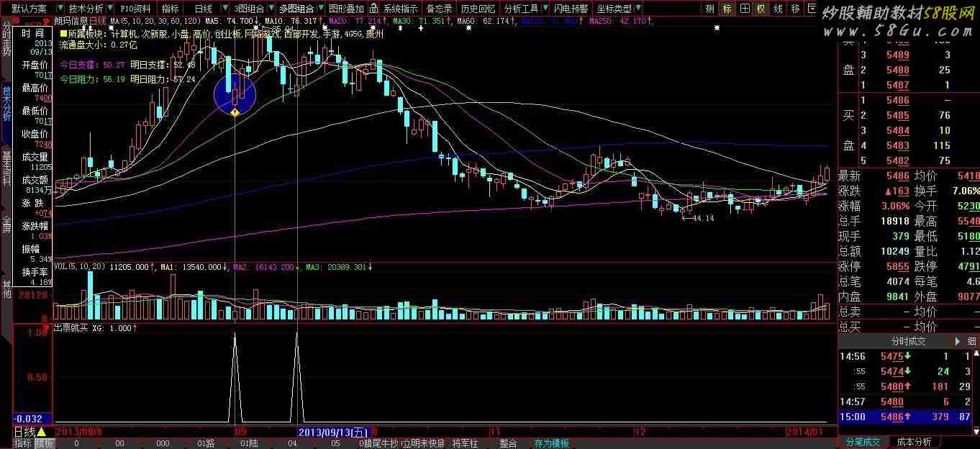This screenshot has height=449, width=980.
Task: Switch to the 指标 bottom tab
Action: 23,443
